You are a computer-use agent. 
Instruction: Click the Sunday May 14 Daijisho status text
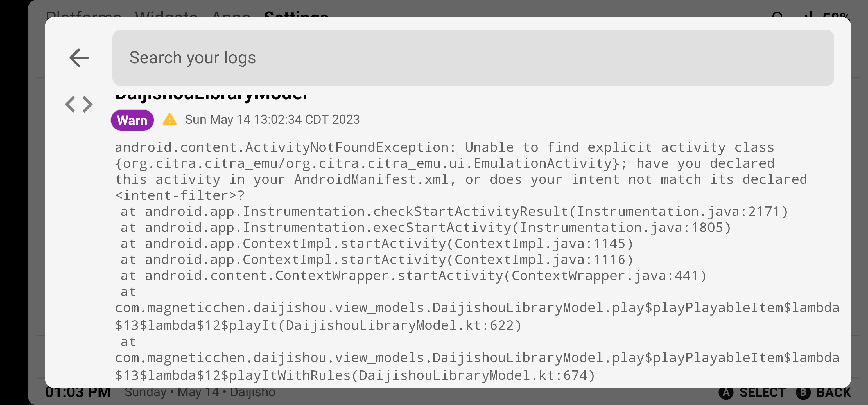(200, 392)
